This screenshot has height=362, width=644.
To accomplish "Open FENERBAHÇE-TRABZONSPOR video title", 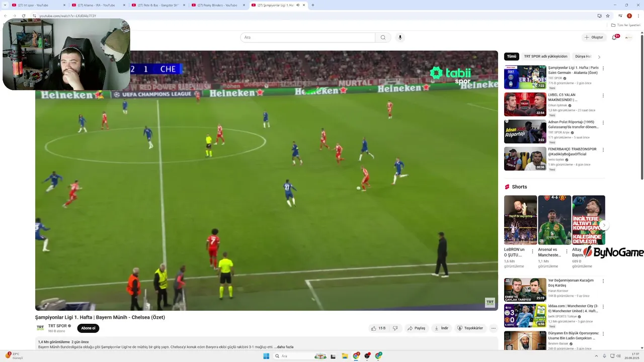I will click(x=573, y=152).
